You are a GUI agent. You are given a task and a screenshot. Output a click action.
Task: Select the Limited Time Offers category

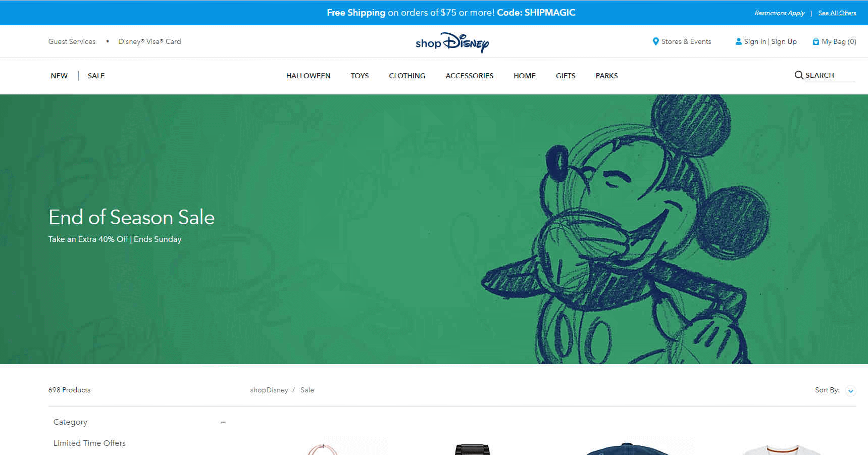point(89,443)
